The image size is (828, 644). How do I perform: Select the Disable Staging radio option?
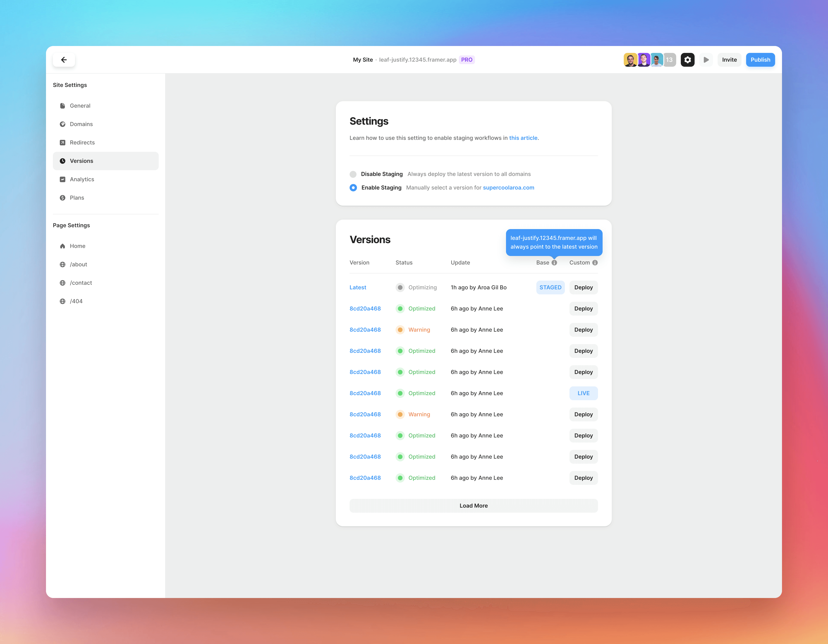[353, 174]
